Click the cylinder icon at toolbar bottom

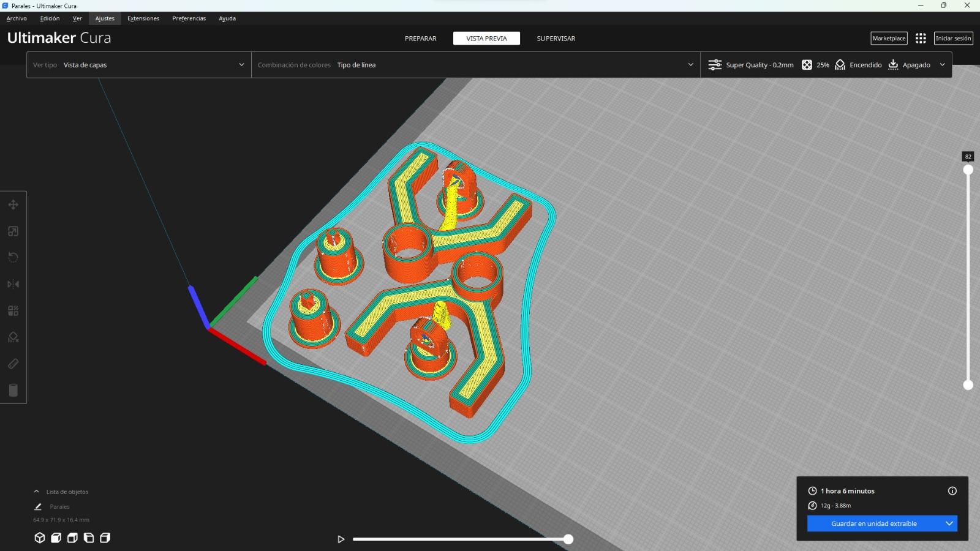coord(13,390)
